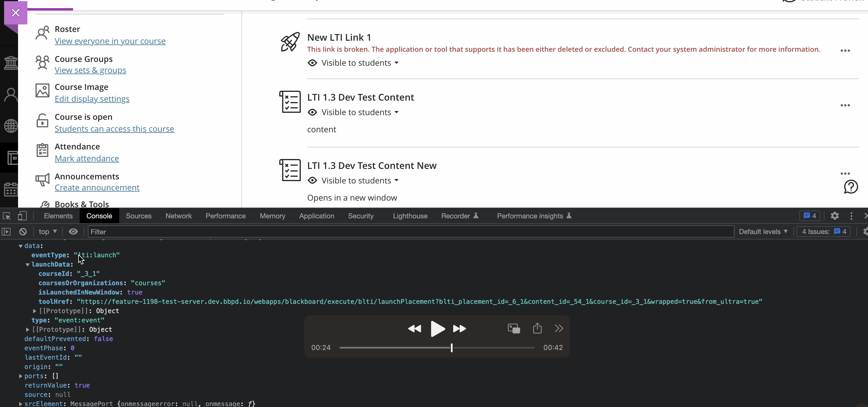Click the open padlock course icon
868x407 pixels.
[42, 121]
